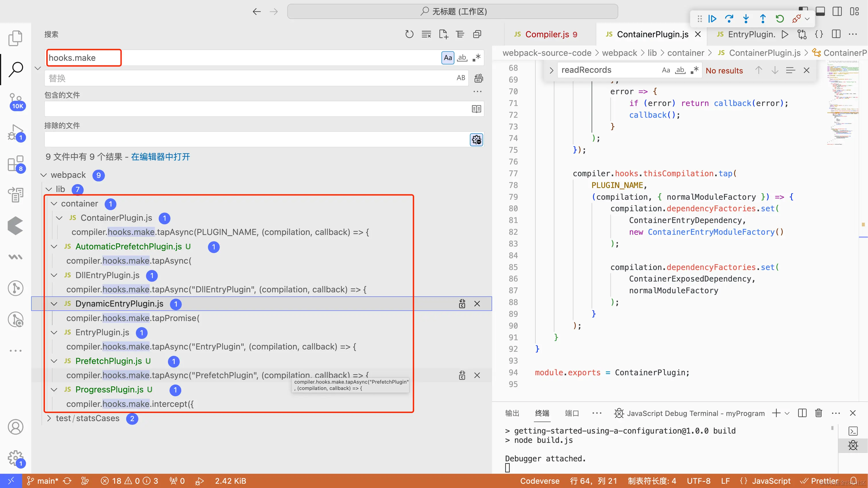
Task: Open Source Control view with 10K badge
Action: point(15,101)
